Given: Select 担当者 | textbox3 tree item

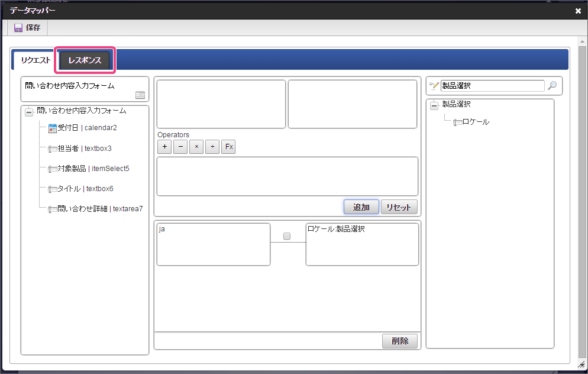Looking at the screenshot, I should click(85, 149).
